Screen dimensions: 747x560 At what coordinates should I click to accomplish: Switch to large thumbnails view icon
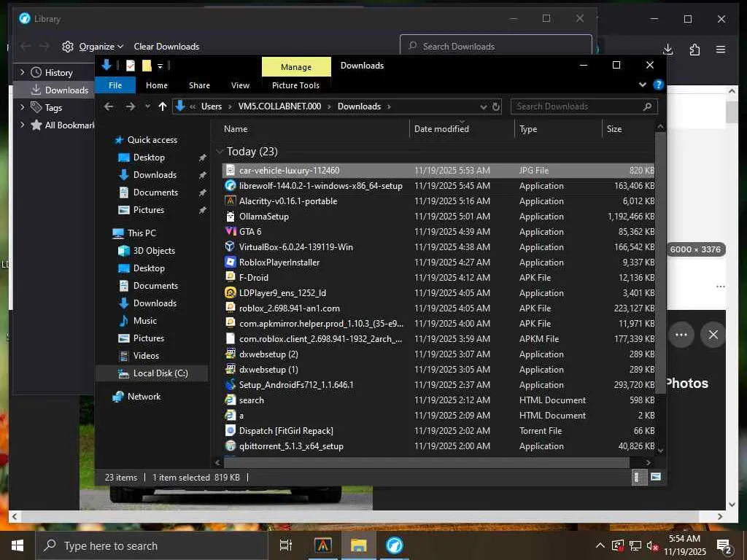[x=656, y=477]
